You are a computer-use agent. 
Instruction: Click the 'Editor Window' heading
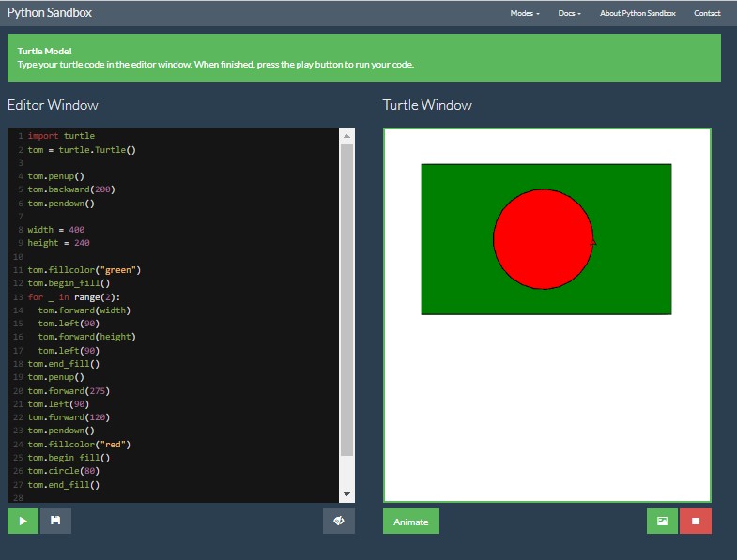pos(53,105)
